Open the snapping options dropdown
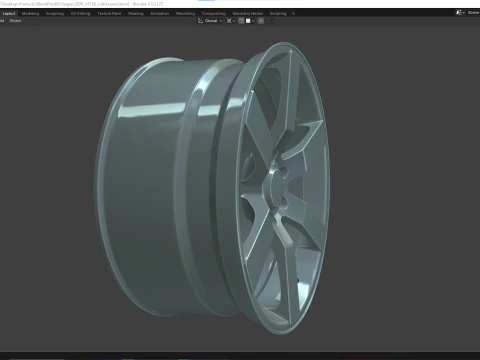The height and width of the screenshot is (360, 480). pos(250,21)
